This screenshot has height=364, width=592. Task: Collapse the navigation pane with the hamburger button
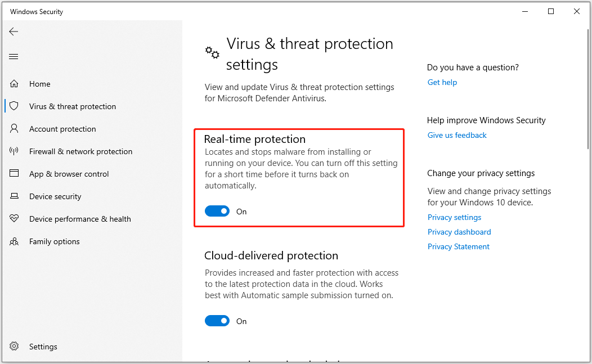click(14, 56)
